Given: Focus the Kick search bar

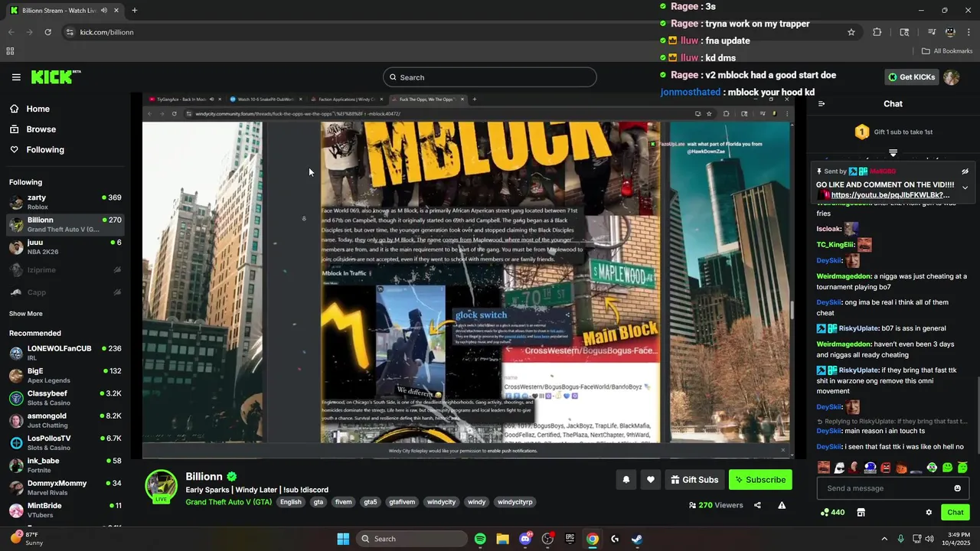Looking at the screenshot, I should pyautogui.click(x=489, y=77).
